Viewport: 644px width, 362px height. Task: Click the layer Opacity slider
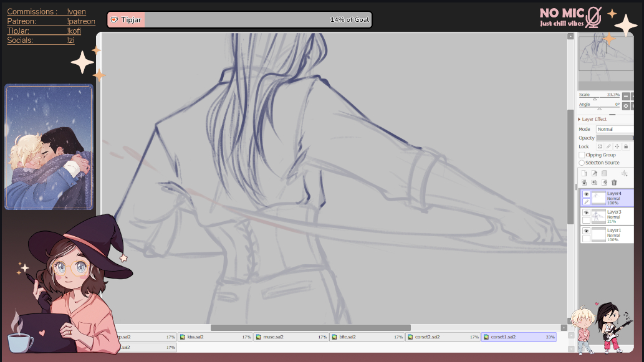point(614,138)
